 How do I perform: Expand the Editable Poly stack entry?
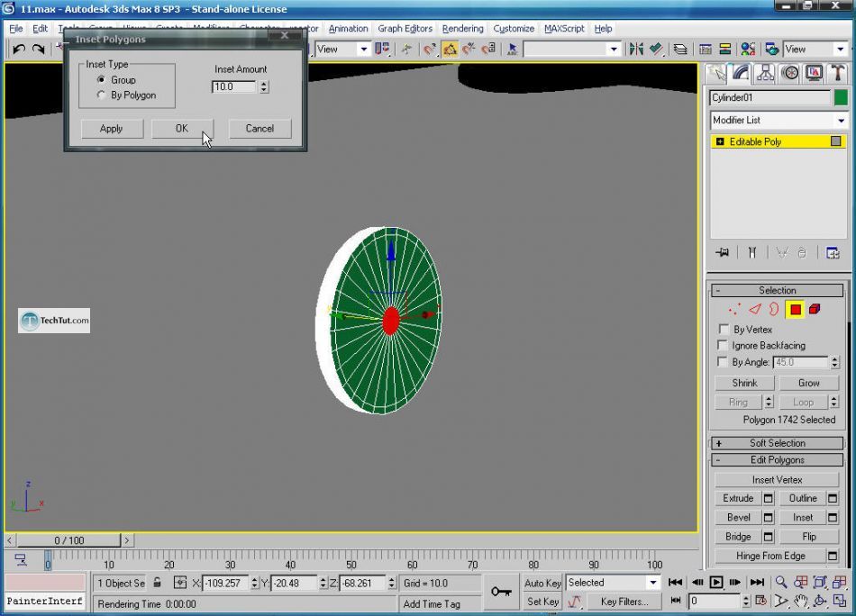(720, 142)
